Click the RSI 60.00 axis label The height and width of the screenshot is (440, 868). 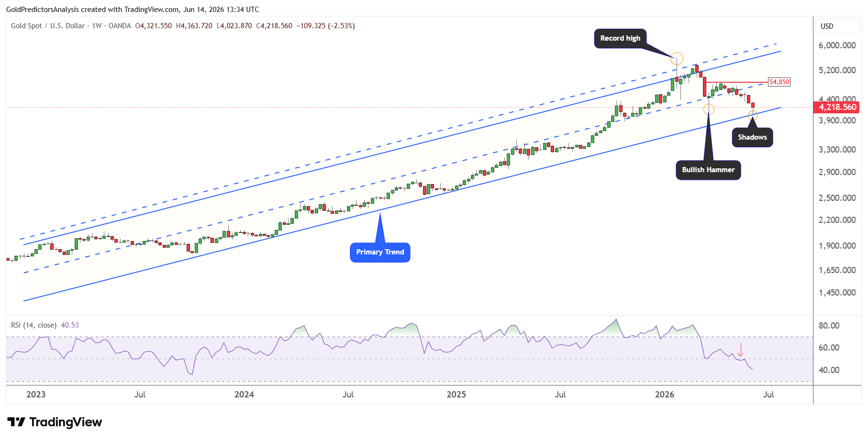pos(829,348)
